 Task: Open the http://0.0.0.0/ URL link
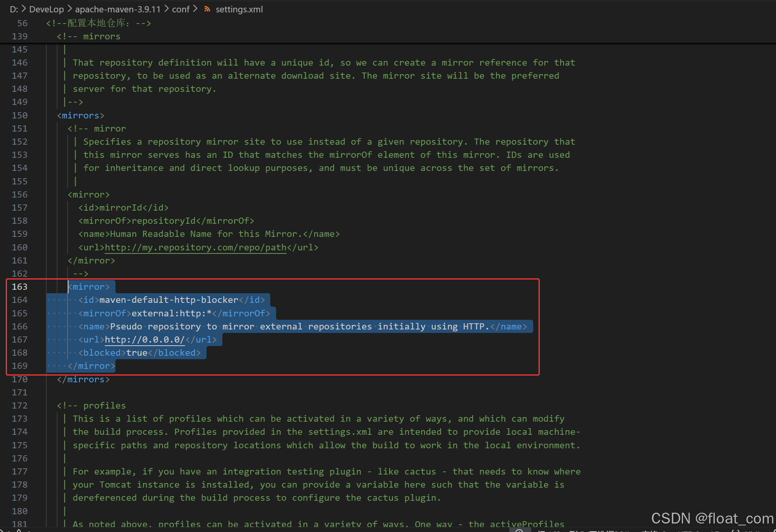[x=144, y=339]
